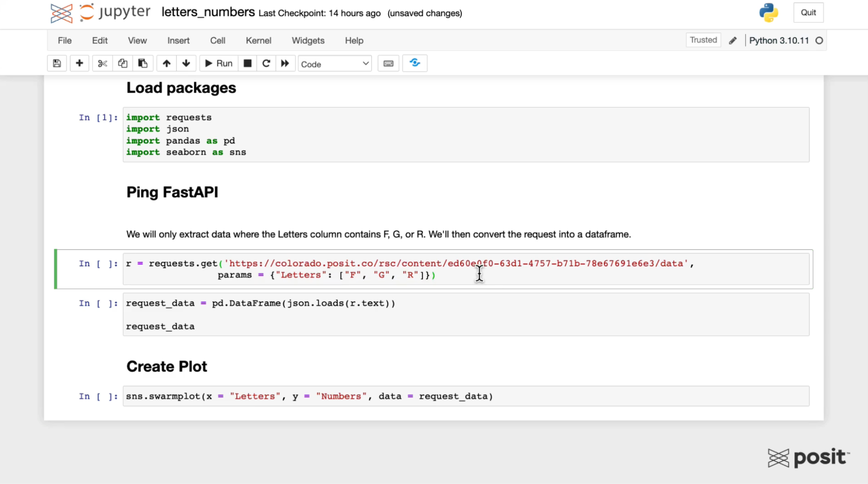The width and height of the screenshot is (868, 484).
Task: Open the cell type Code dropdown
Action: point(334,64)
